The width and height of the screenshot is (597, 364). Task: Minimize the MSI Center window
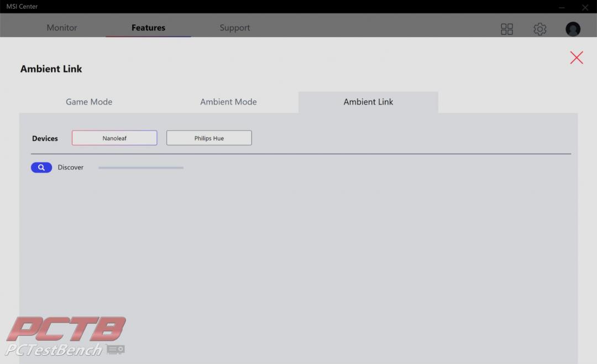562,7
